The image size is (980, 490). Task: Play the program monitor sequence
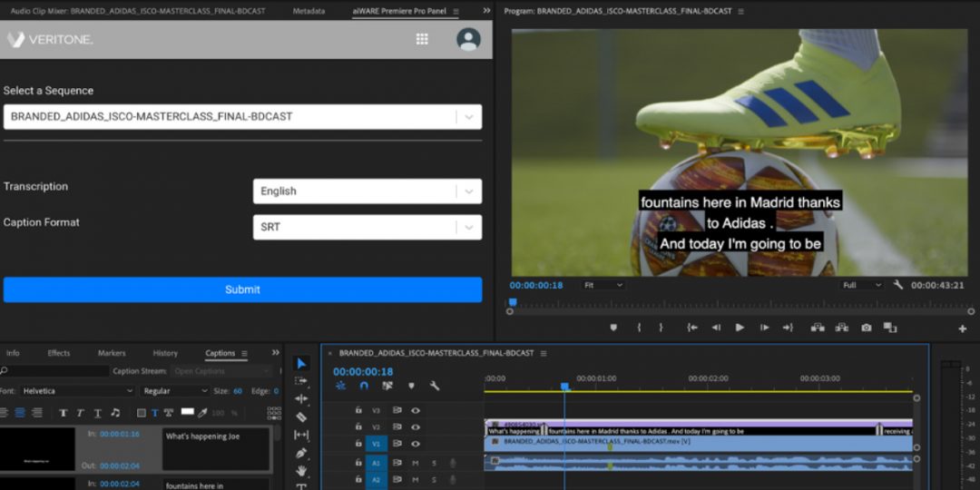click(x=740, y=328)
